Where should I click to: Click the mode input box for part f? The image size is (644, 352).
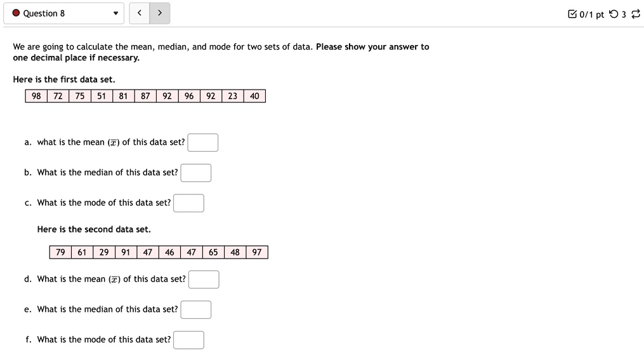pyautogui.click(x=188, y=340)
